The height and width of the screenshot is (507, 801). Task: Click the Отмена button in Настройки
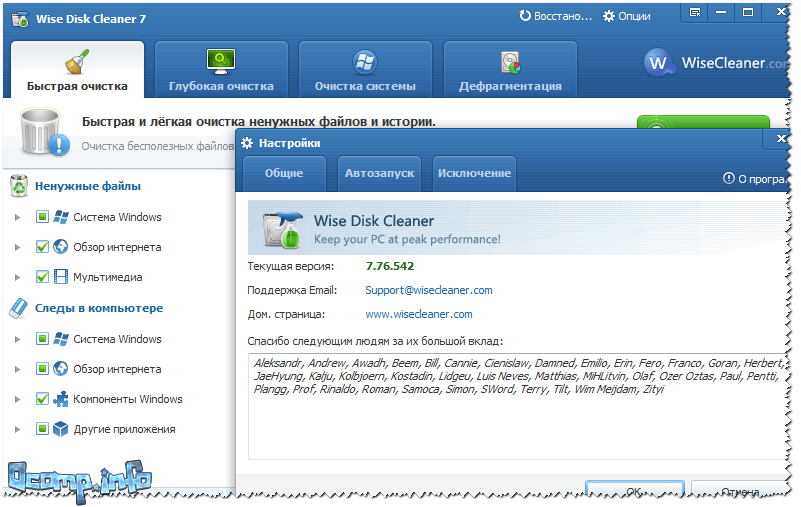pos(741,491)
